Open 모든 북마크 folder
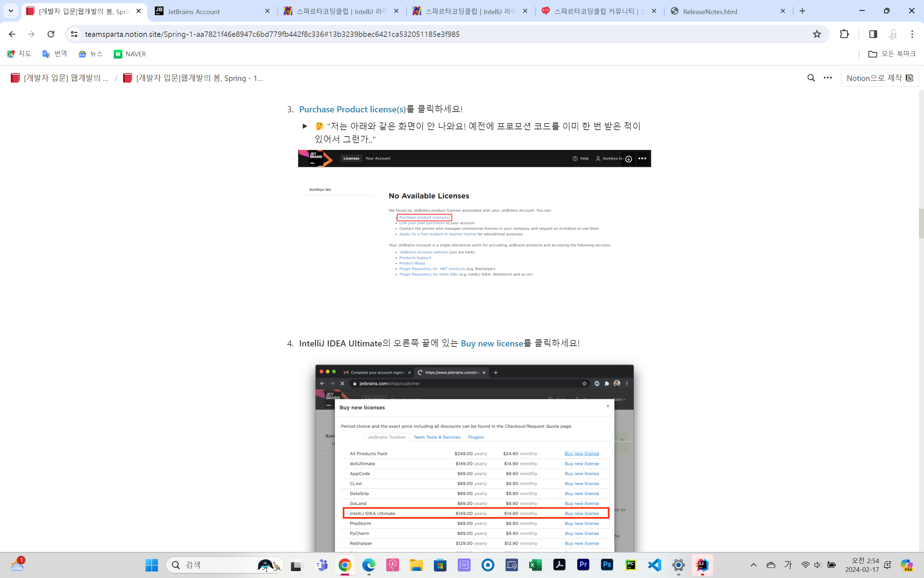This screenshot has height=578, width=924. pos(892,54)
